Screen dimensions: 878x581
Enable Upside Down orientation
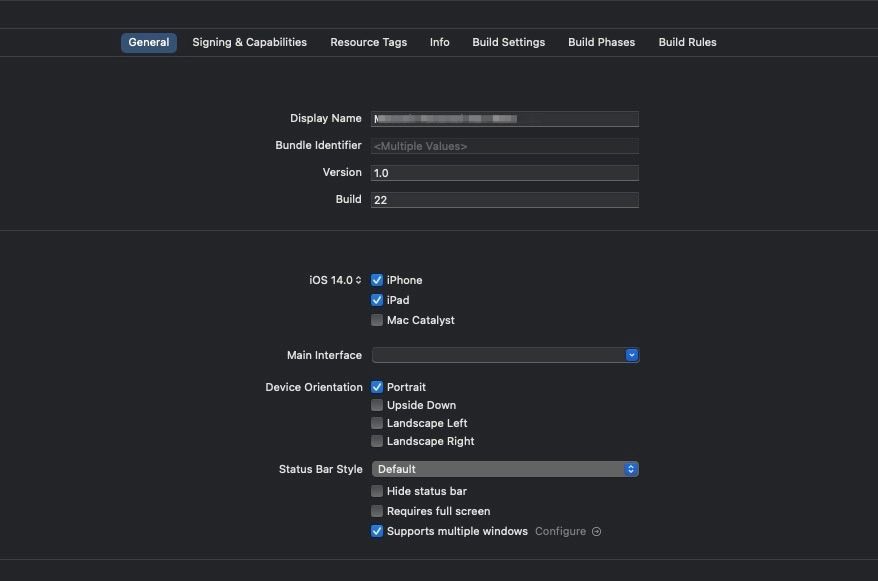coord(377,405)
